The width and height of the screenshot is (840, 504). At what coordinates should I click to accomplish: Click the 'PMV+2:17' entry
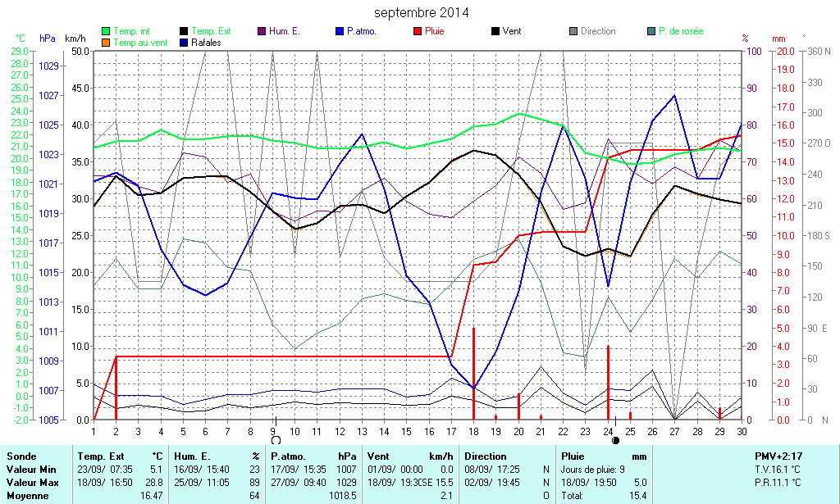point(778,456)
